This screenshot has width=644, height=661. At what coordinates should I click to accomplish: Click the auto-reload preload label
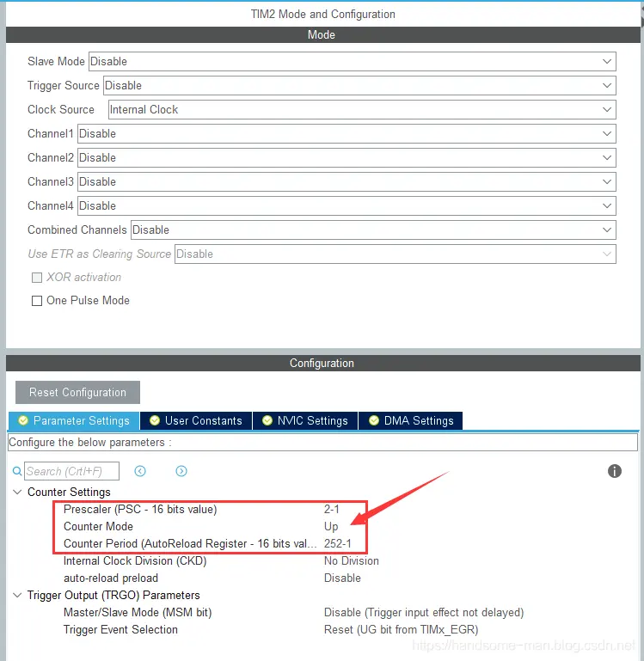pos(111,578)
